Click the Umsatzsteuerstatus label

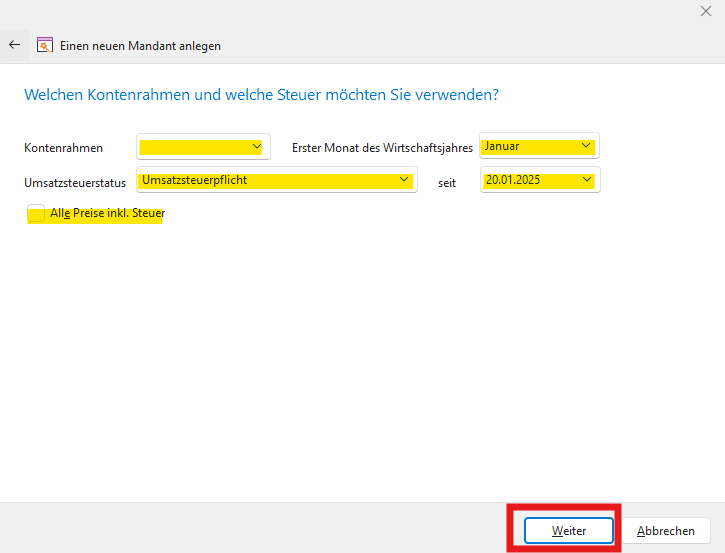(75, 183)
